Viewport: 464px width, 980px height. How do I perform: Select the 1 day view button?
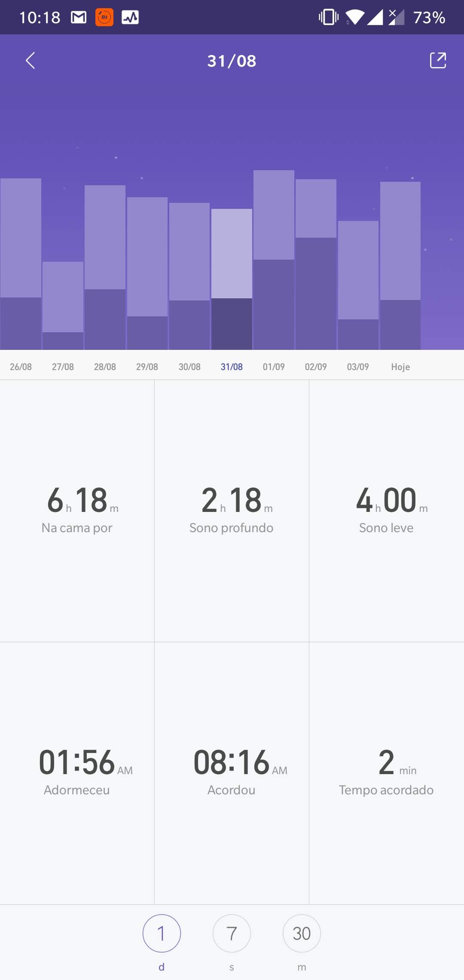click(x=162, y=933)
